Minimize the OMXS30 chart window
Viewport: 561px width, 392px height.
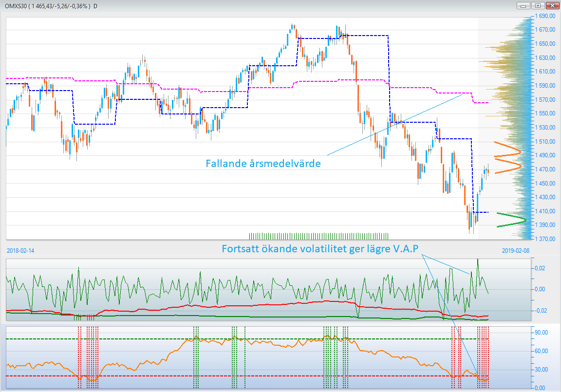tap(523, 6)
